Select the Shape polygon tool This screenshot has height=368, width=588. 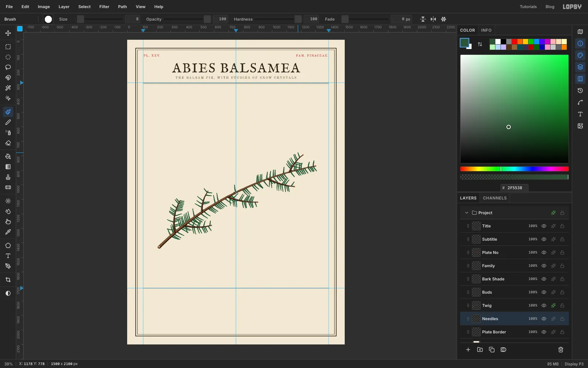tap(8, 245)
